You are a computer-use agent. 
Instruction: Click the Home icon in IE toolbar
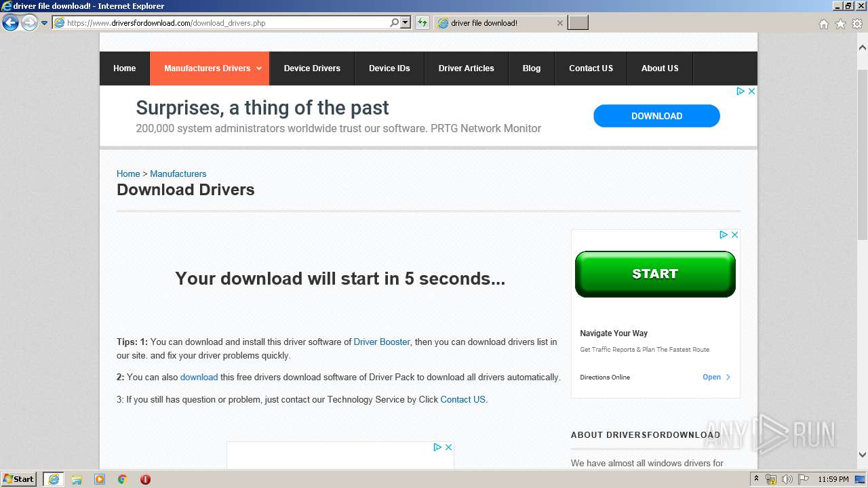tap(824, 24)
